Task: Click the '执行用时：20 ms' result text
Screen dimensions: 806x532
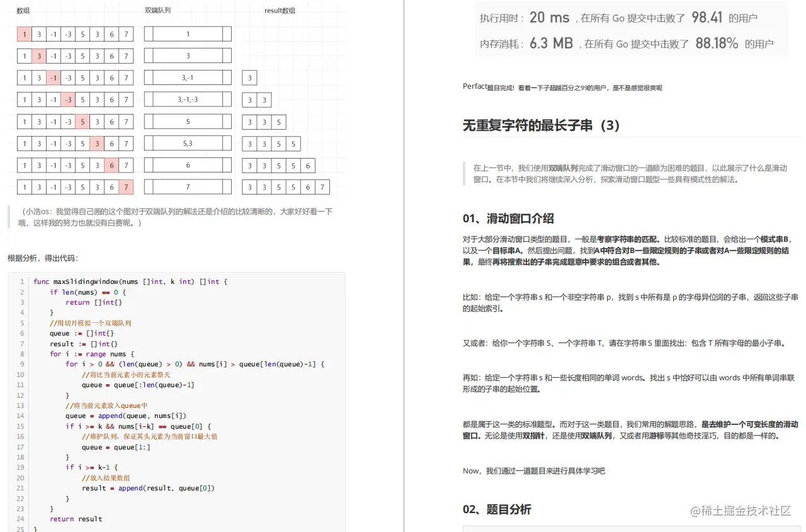Action: [525, 18]
